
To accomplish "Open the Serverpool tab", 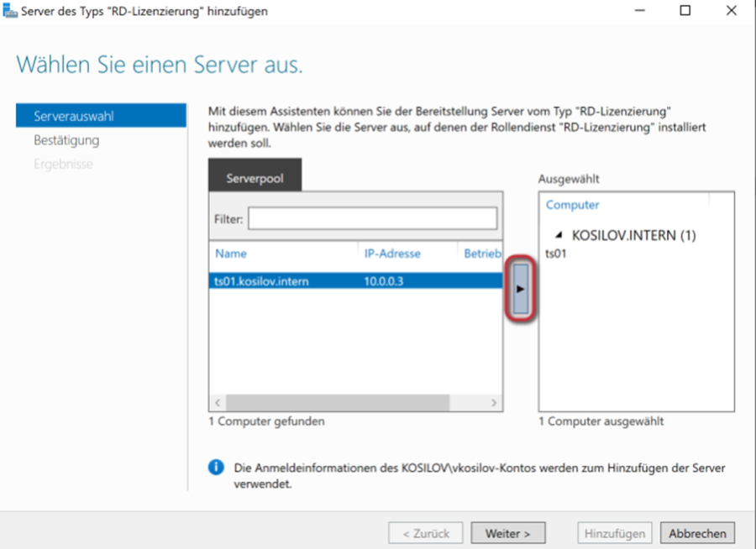I will tap(255, 178).
